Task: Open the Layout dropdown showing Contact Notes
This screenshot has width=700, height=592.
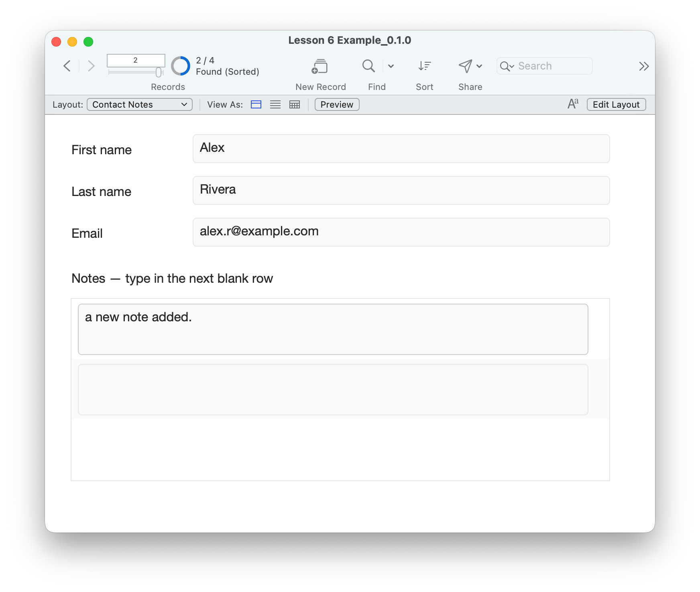Action: click(x=140, y=104)
